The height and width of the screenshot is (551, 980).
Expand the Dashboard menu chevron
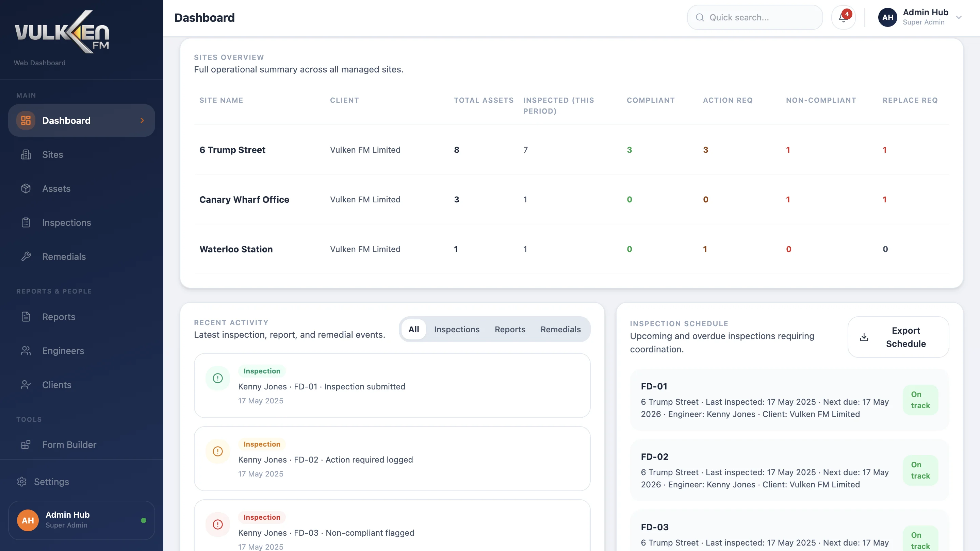point(142,120)
